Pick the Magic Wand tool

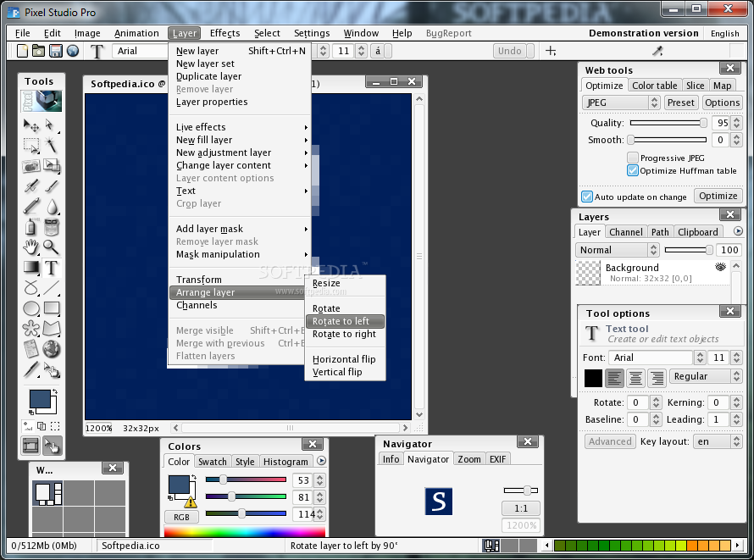click(51, 145)
